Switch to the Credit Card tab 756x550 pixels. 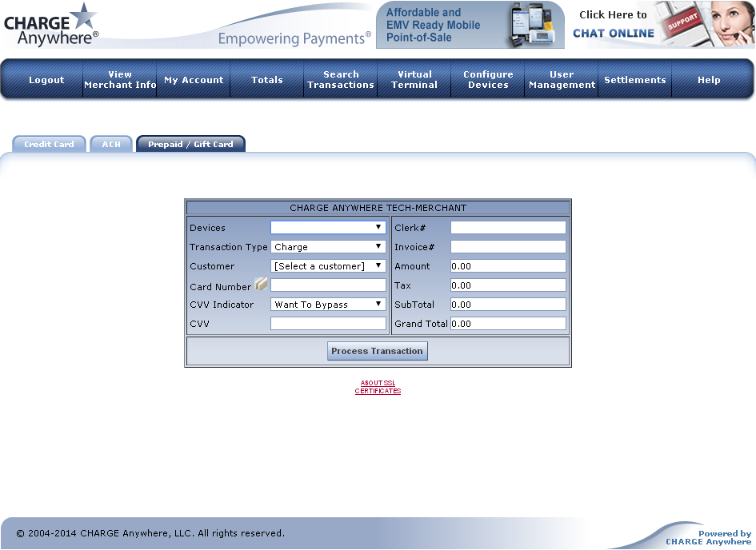tap(49, 145)
